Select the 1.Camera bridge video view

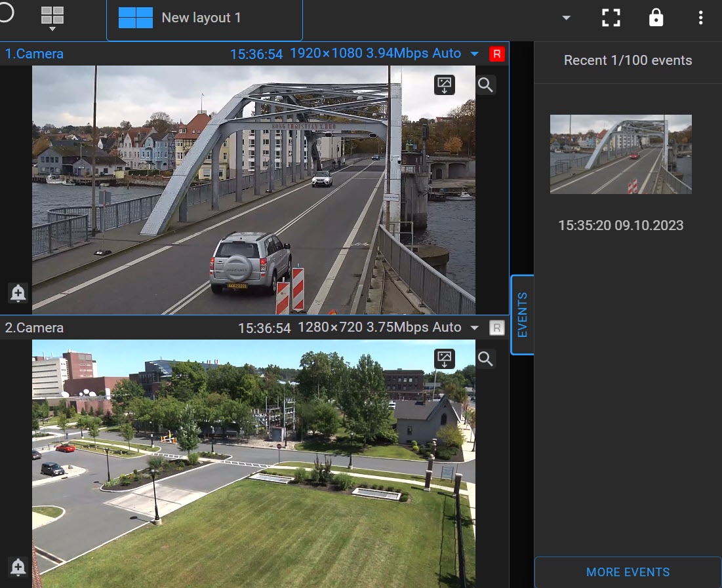254,190
